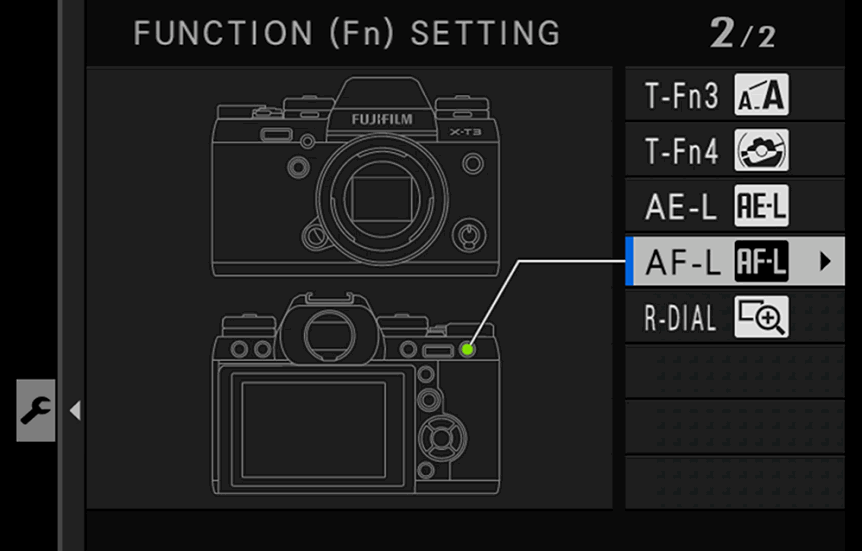Viewport: 862px width, 551px height.
Task: Choose the R-DIAL function entry
Action: pos(735,317)
